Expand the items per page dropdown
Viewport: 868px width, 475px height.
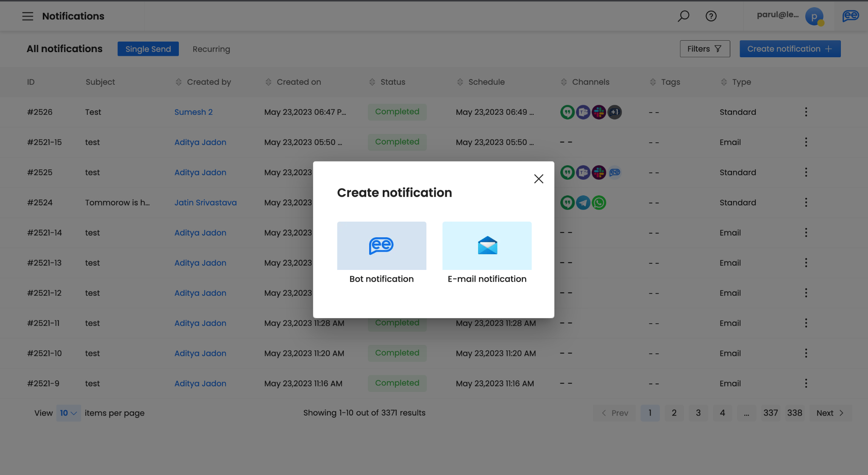[68, 413]
